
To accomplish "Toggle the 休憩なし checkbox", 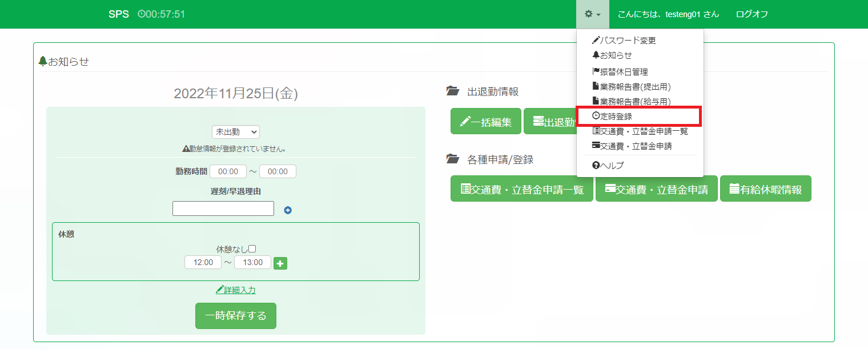I will coord(252,249).
